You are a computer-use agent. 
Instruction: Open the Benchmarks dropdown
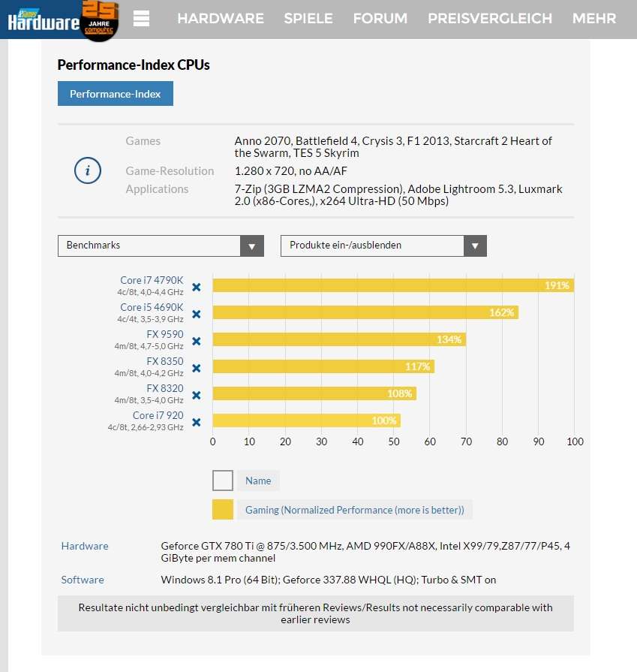click(161, 246)
